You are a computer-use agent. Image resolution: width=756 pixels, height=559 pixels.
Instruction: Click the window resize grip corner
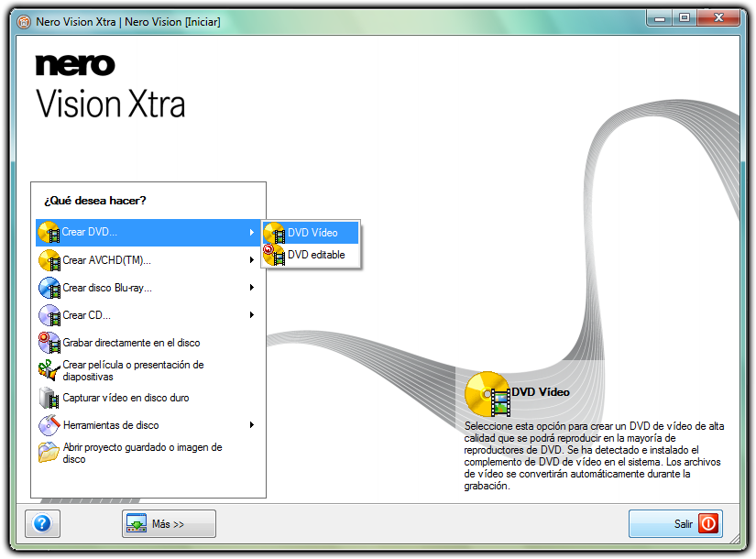(x=734, y=538)
